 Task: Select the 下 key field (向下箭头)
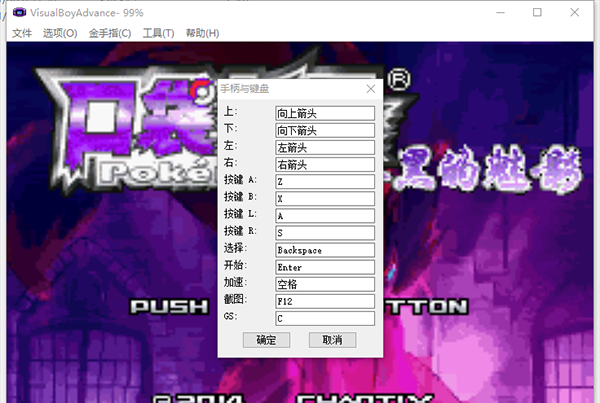tap(325, 131)
